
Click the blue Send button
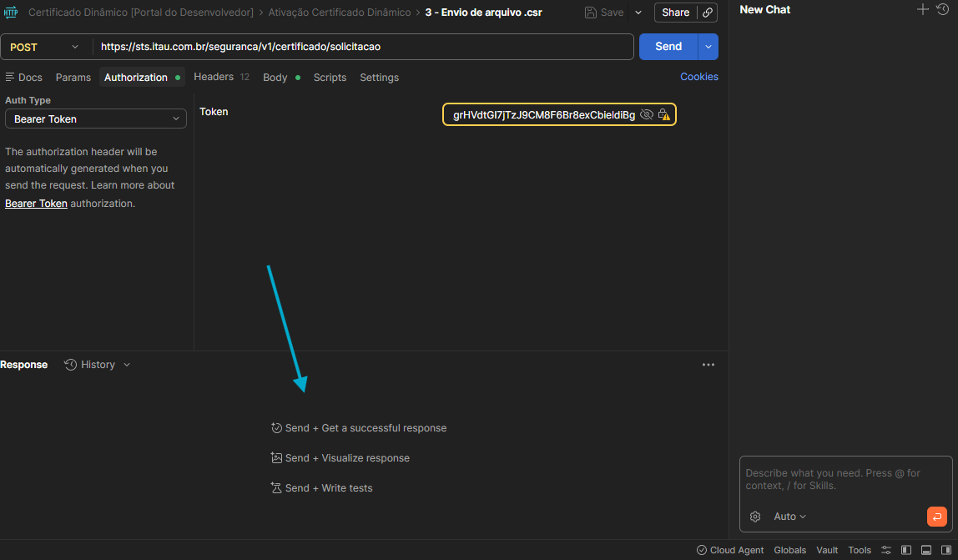(x=668, y=47)
